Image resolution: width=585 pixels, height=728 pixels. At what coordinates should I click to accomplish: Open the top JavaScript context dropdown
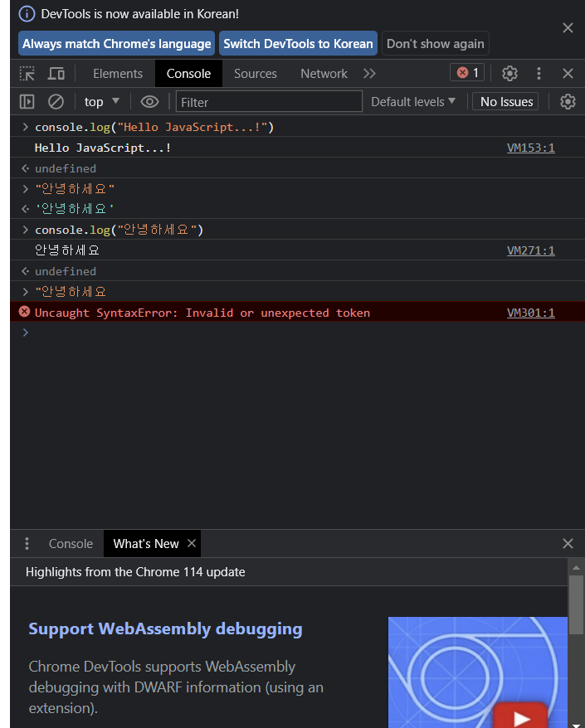(x=102, y=102)
